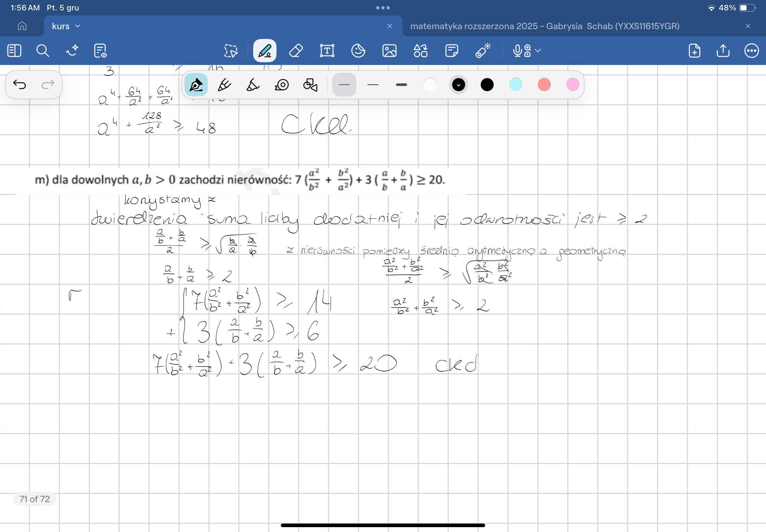
Task: Click the 71 of 72 page indicator
Action: pos(35,499)
